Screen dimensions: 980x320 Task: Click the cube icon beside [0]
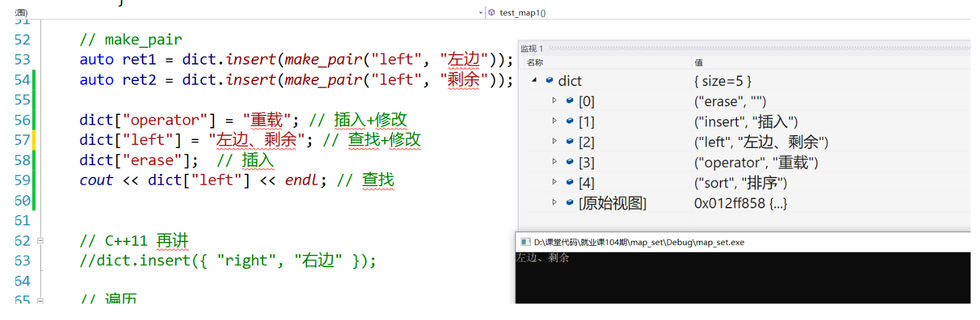point(569,100)
